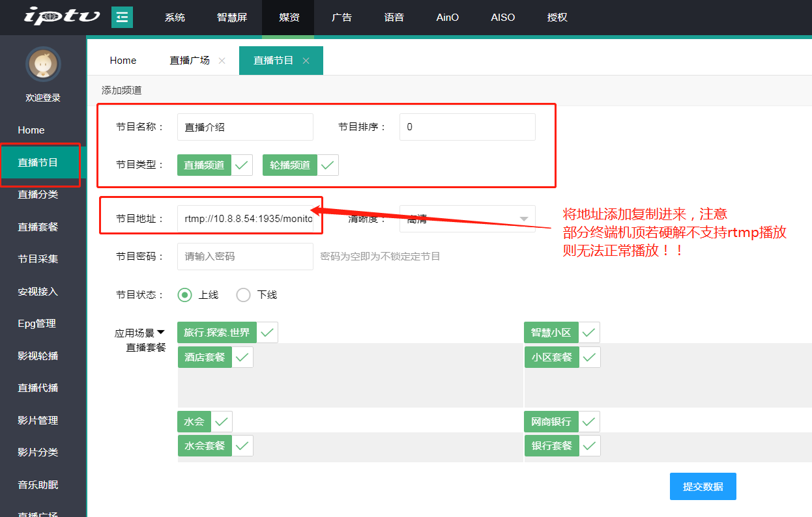Open the 智慧屏 top menu
This screenshot has height=517, width=812.
click(x=232, y=18)
